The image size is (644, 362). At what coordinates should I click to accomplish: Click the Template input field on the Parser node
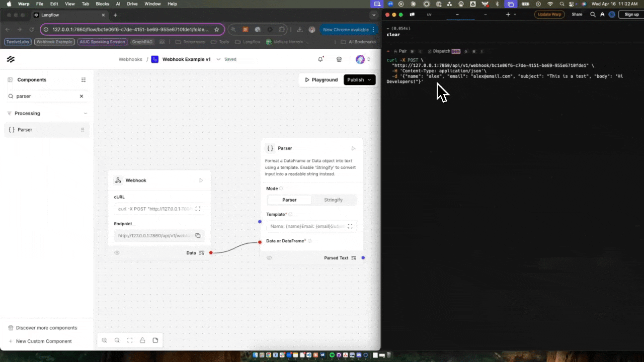(x=307, y=226)
